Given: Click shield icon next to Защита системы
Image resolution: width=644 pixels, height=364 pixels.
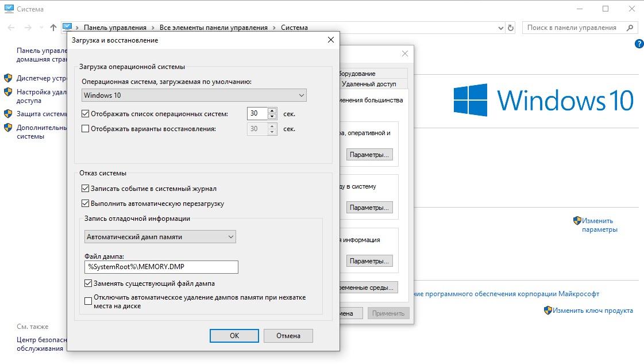Looking at the screenshot, I should tap(8, 113).
